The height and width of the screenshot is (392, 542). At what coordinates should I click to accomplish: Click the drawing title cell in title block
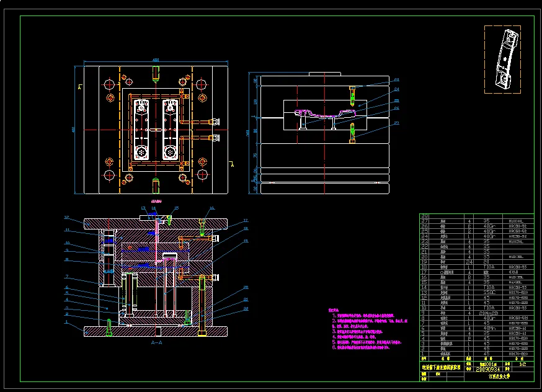pos(442,367)
